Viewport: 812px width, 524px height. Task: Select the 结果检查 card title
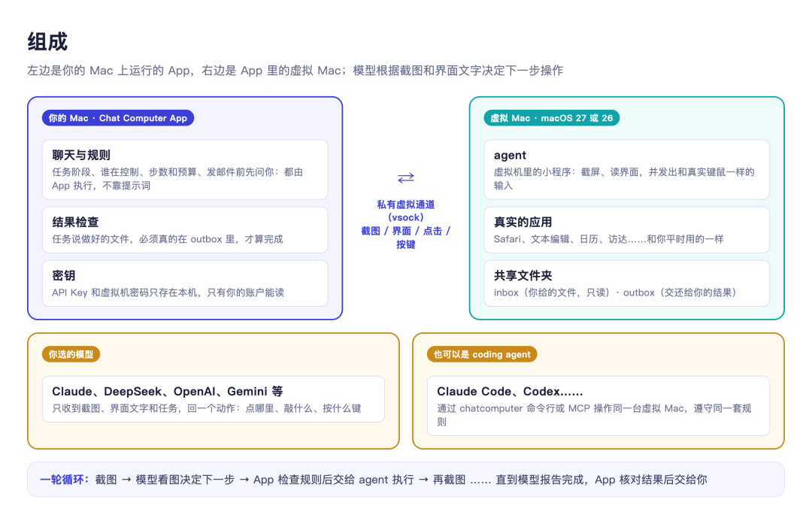coord(76,222)
